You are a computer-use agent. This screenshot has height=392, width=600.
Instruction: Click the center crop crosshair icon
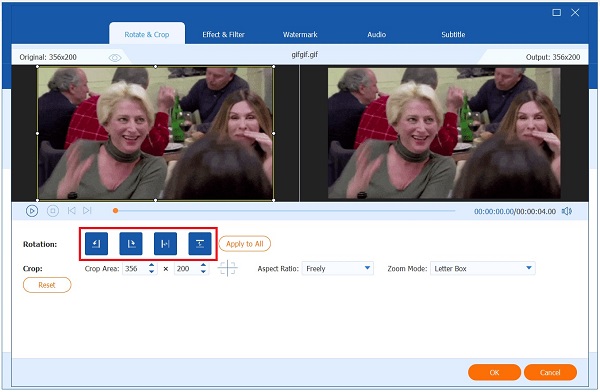[227, 268]
